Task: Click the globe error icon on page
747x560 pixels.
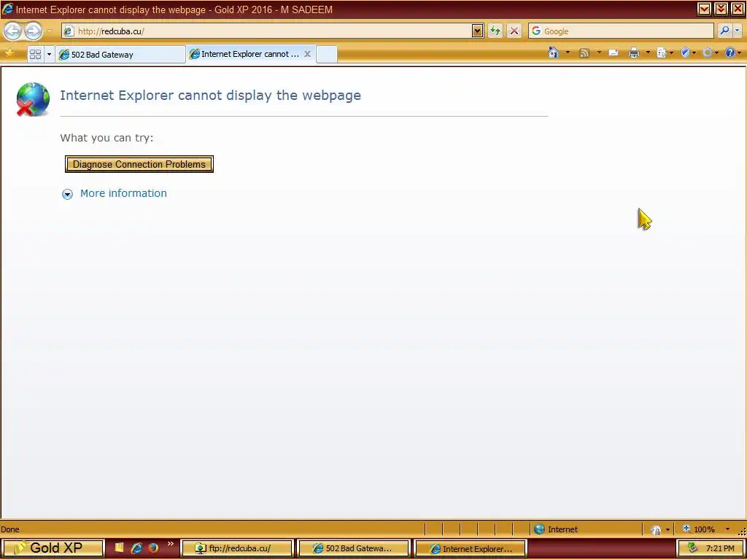Action: click(x=33, y=99)
